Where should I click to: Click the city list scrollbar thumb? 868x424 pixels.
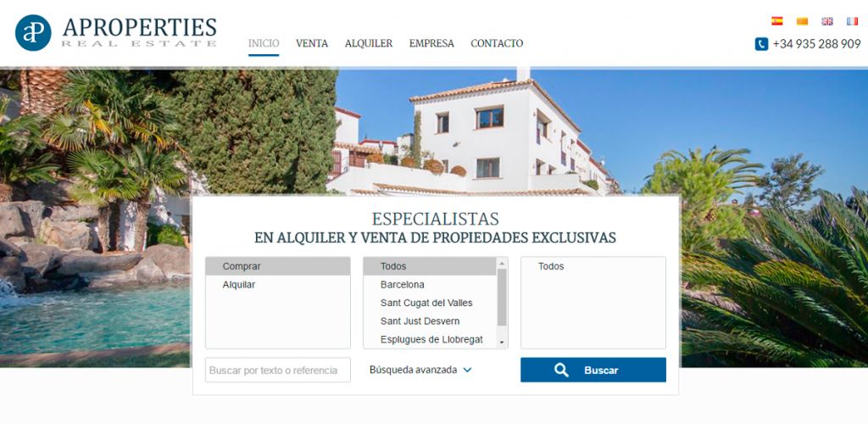pos(502,298)
